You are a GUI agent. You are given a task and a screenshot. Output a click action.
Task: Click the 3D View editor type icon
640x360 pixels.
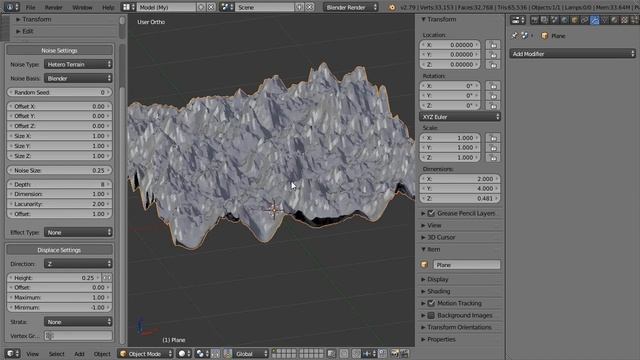point(12,353)
